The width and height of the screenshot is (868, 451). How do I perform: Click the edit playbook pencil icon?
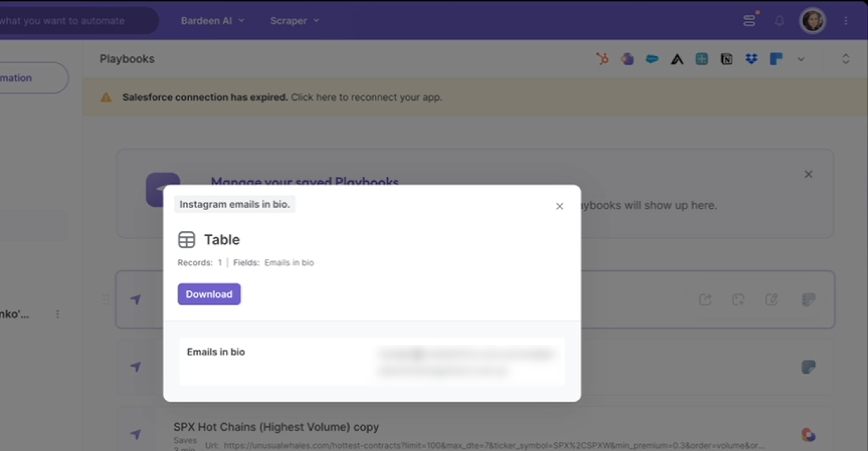772,300
